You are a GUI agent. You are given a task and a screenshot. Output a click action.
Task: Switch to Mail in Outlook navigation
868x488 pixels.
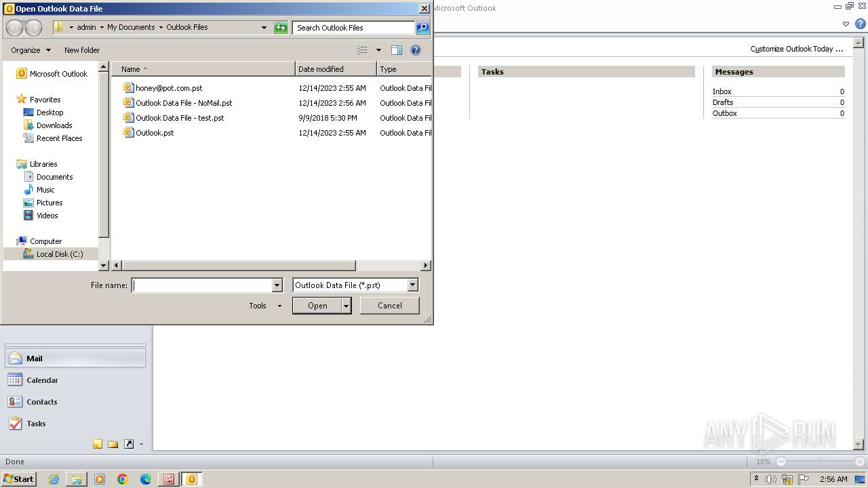pyautogui.click(x=75, y=359)
